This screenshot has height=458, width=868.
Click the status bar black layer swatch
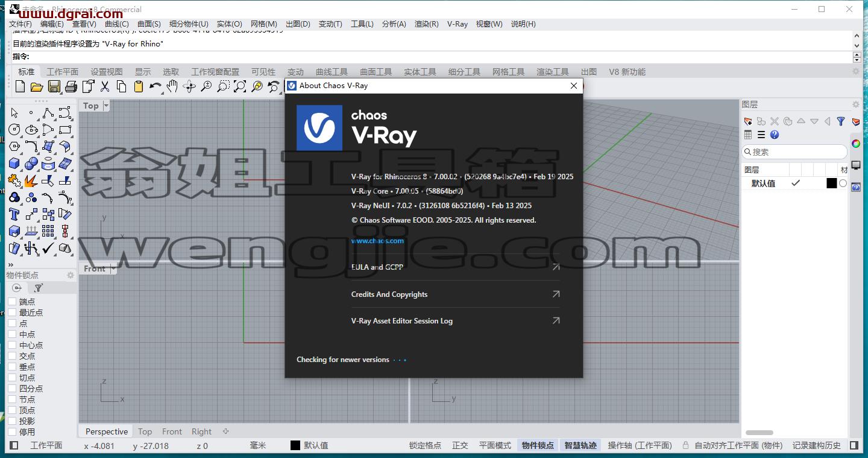(x=295, y=445)
